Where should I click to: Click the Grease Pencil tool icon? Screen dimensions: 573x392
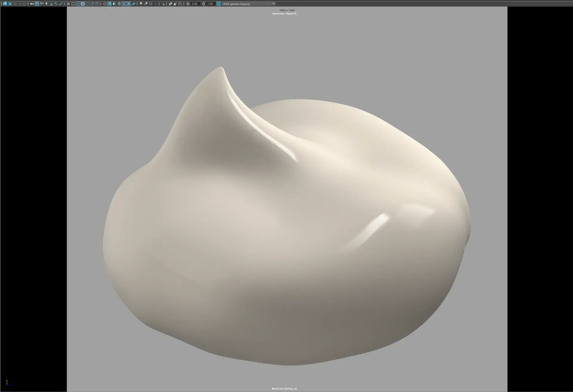[x=61, y=4]
